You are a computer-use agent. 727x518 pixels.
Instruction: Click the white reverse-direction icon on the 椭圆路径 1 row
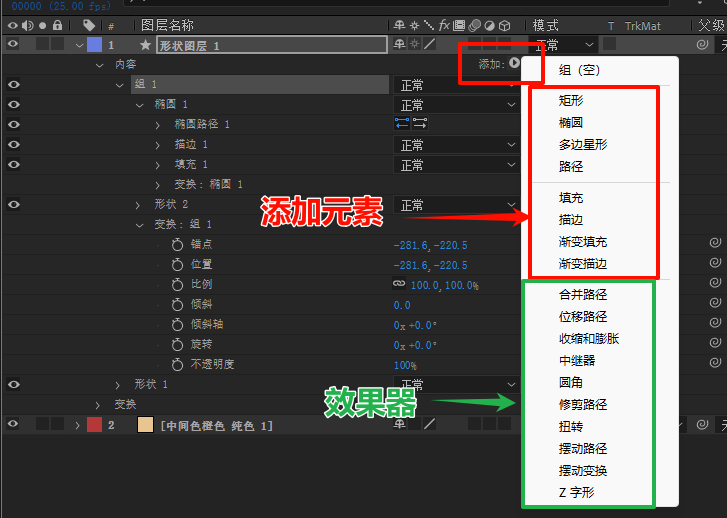(x=420, y=123)
